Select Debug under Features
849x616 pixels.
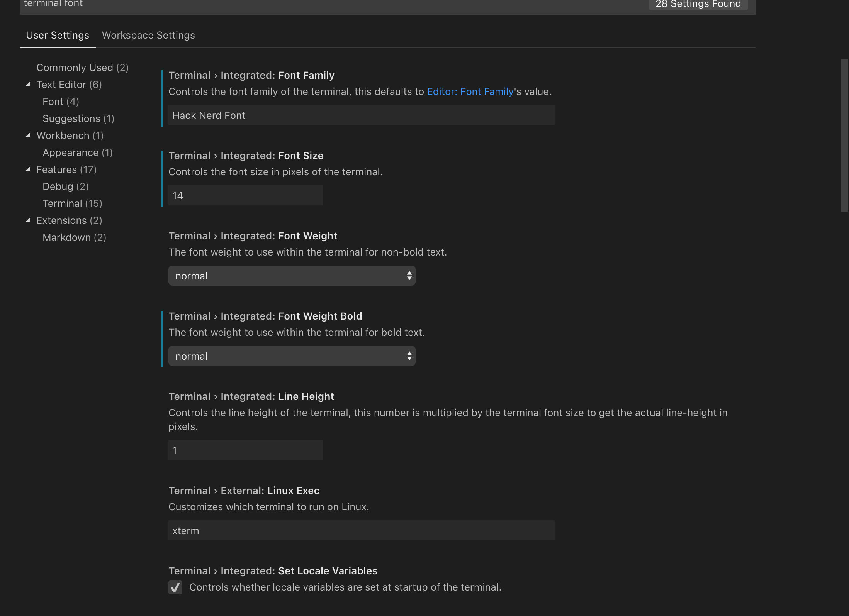coord(65,186)
